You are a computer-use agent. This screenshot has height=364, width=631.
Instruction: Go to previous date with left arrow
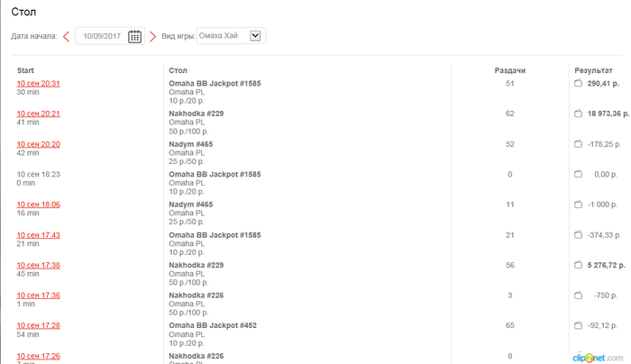point(67,37)
